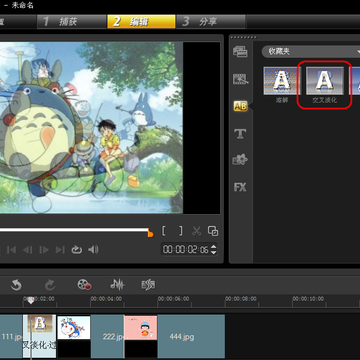This screenshot has width=360, height=360.
Task: Select the 111.jpg clip on timeline
Action: click(x=11, y=336)
